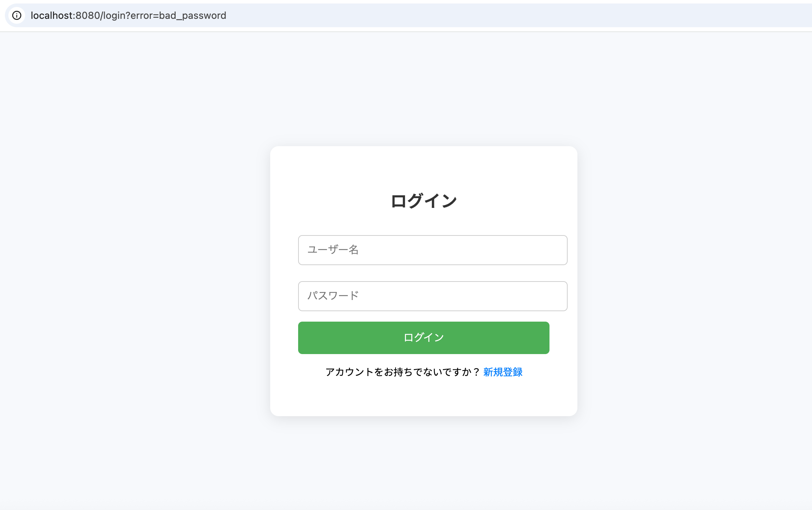Focus the パスワード password field
The height and width of the screenshot is (510, 812).
[x=433, y=296]
